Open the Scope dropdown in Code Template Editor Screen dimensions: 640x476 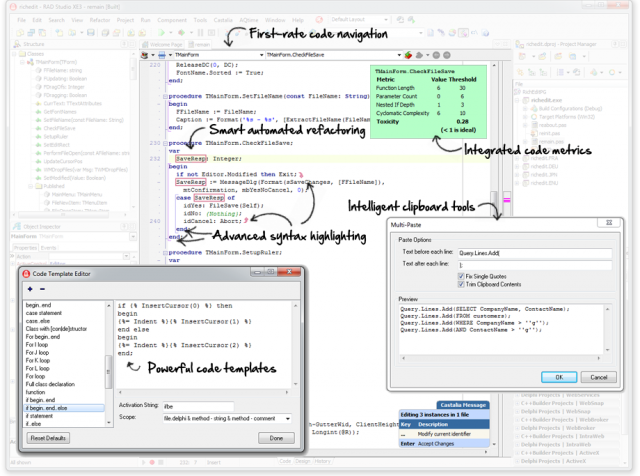point(288,418)
